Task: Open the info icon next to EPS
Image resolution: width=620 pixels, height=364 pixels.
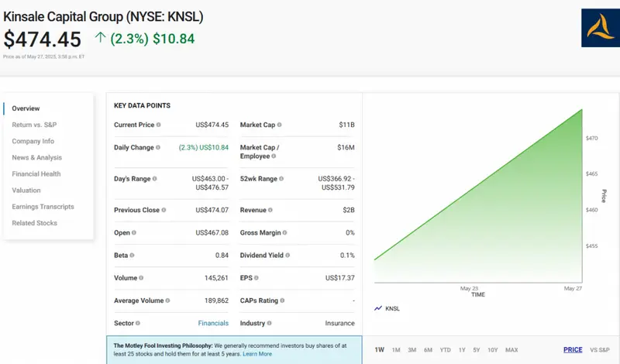Action: pyautogui.click(x=257, y=278)
